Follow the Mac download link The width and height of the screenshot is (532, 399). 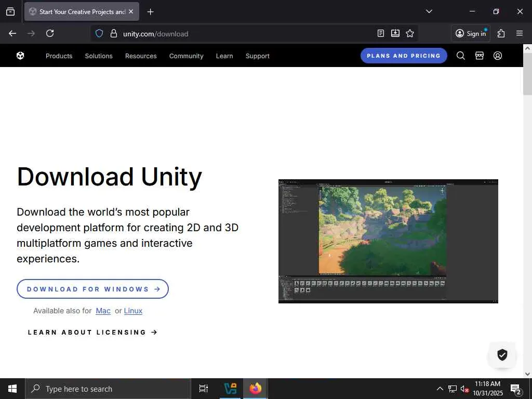click(103, 311)
